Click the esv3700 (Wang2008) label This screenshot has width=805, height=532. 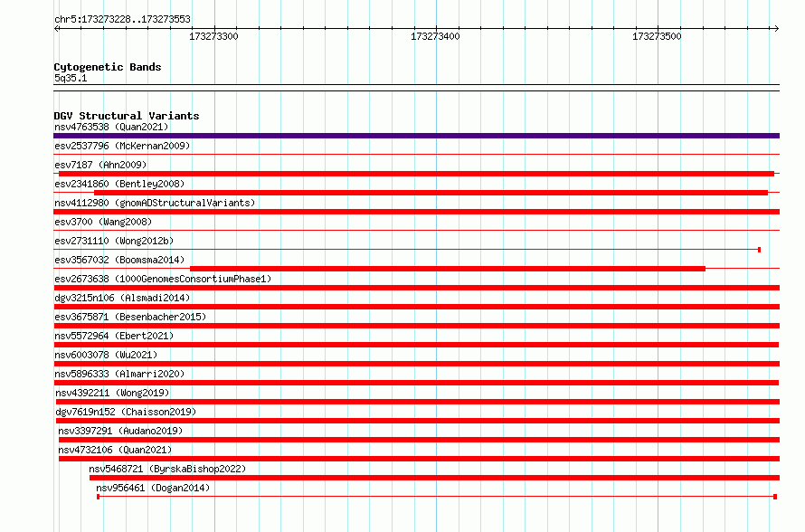tap(103, 222)
